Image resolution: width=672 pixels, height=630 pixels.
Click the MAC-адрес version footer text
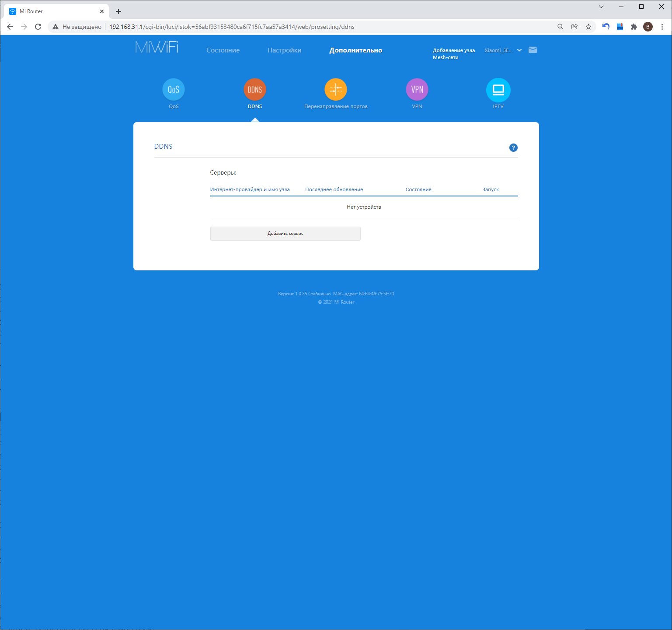tap(336, 294)
